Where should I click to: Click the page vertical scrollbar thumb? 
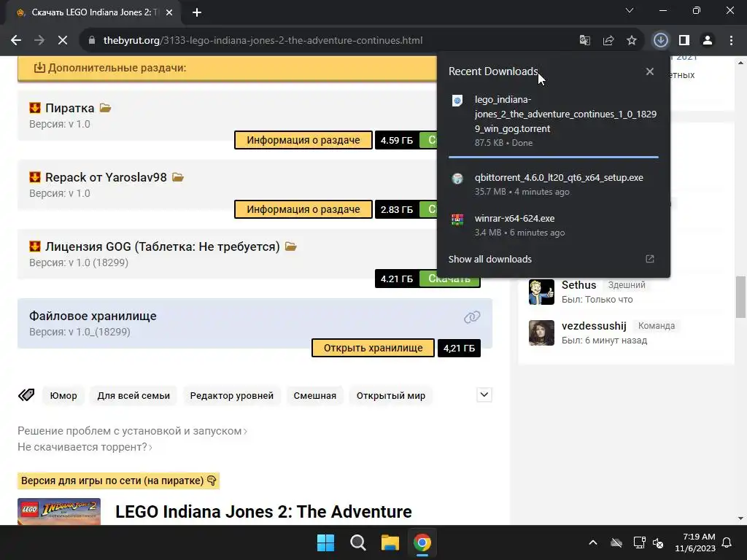pyautogui.click(x=740, y=297)
